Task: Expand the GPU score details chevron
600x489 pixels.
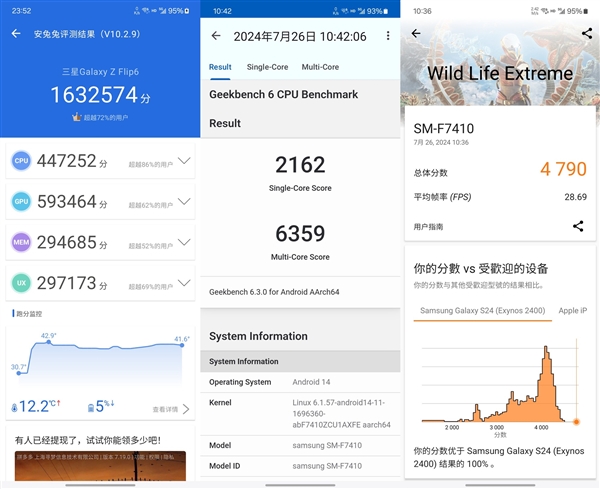Action: point(184,203)
